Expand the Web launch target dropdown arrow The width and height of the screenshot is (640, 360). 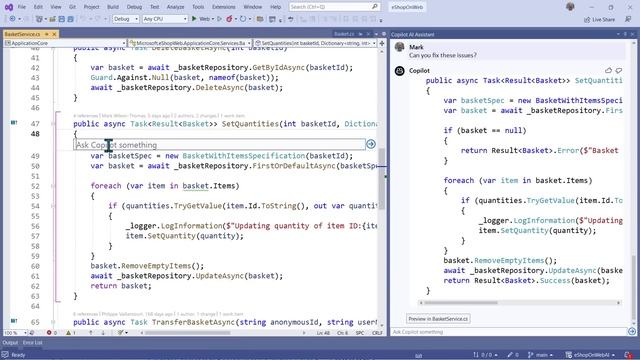(213, 19)
